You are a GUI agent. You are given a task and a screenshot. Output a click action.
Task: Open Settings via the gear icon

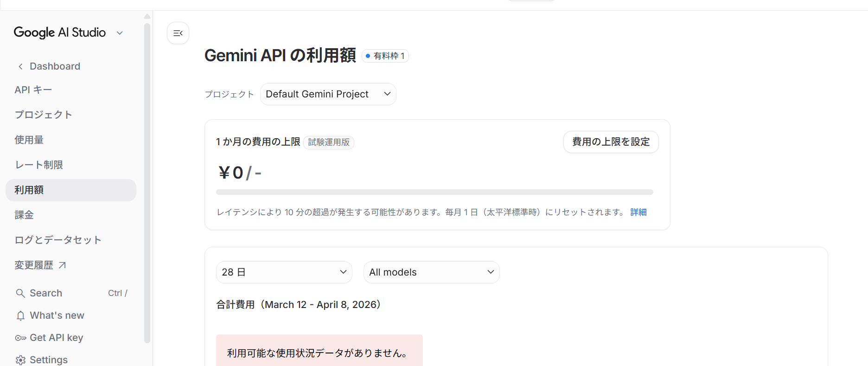[20, 360]
